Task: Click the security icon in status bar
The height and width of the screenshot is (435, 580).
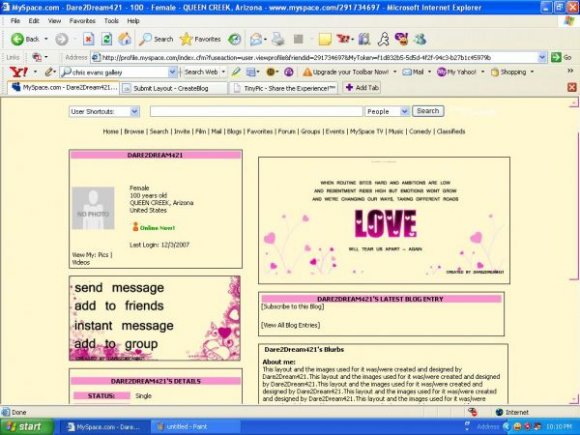Action: tap(472, 412)
